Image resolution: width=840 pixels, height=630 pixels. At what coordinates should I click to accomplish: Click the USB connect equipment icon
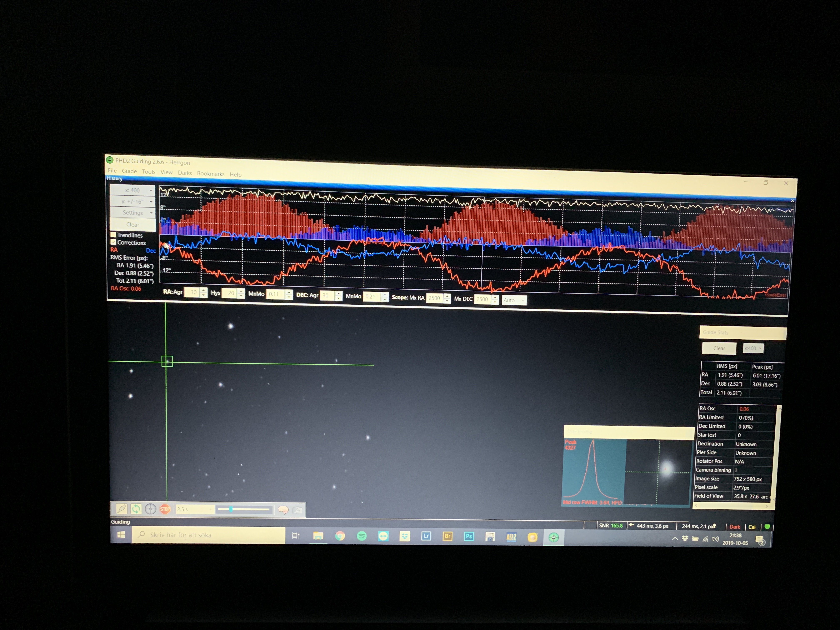coord(121,509)
